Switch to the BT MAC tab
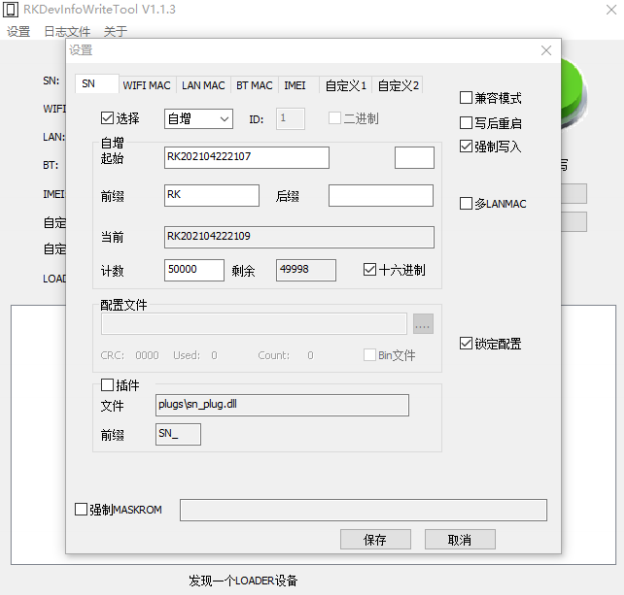 click(254, 85)
